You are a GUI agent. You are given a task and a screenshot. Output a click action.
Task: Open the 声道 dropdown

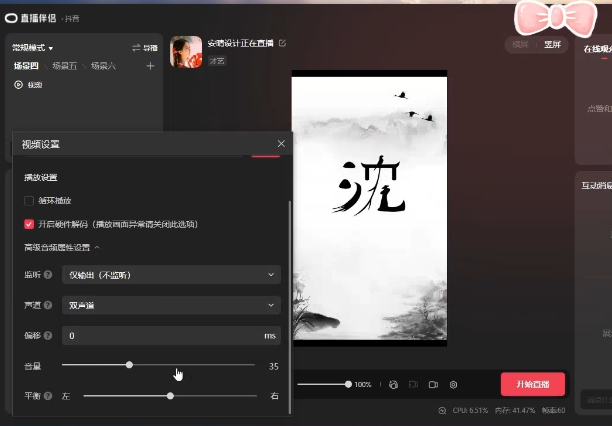[x=171, y=305]
